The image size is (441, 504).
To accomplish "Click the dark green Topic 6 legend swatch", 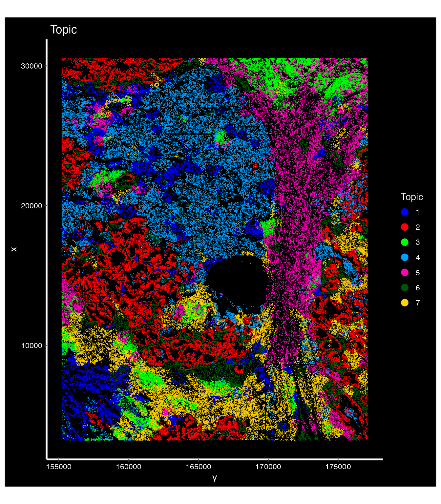I will click(x=405, y=288).
